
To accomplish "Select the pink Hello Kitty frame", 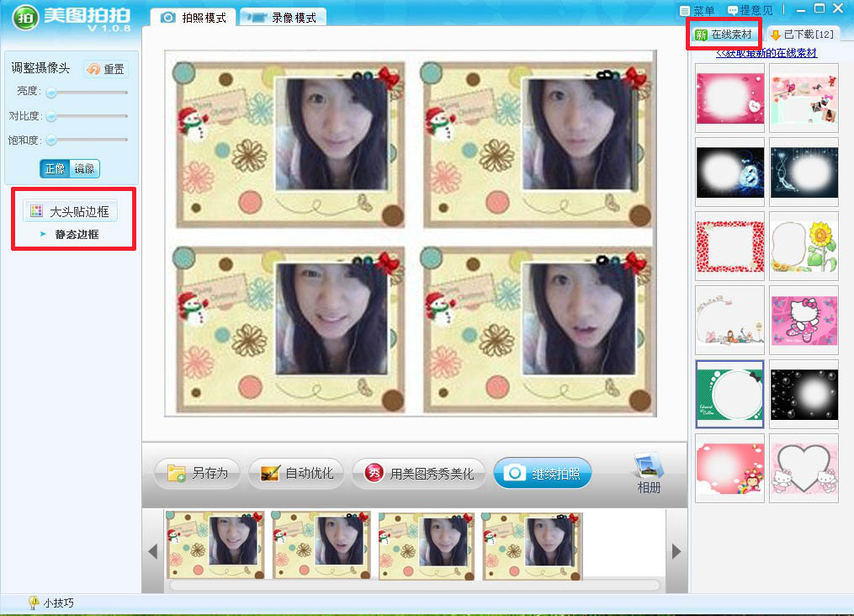I will point(804,321).
